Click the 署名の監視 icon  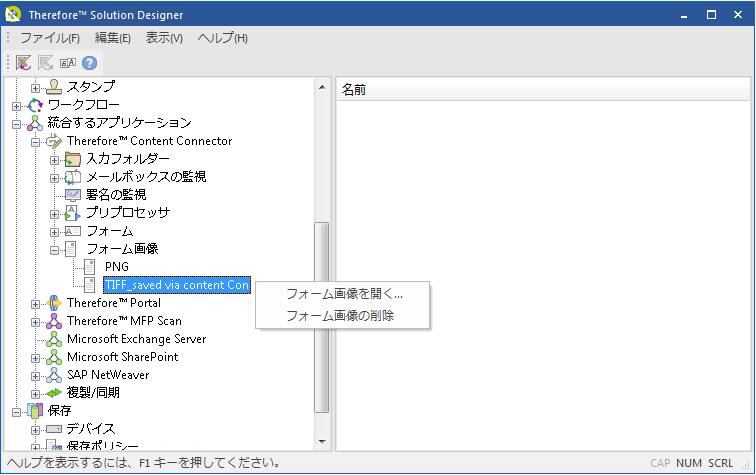pyautogui.click(x=73, y=195)
